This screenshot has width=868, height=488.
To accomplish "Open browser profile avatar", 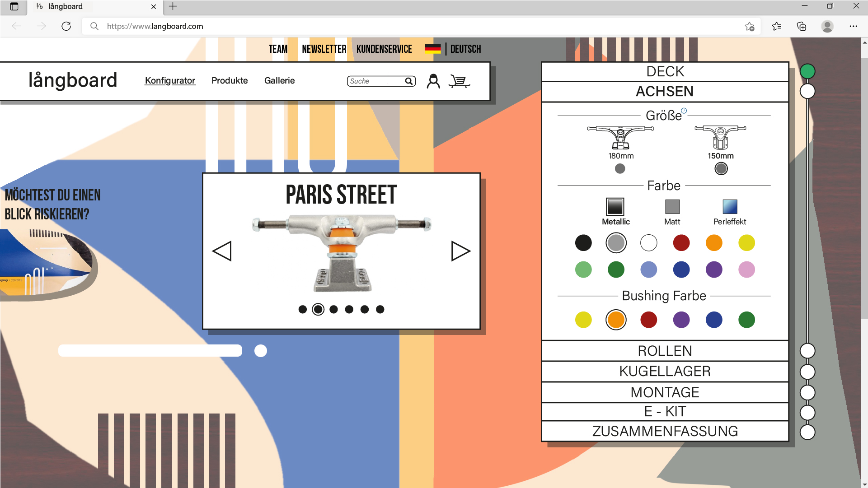I will pyautogui.click(x=827, y=26).
